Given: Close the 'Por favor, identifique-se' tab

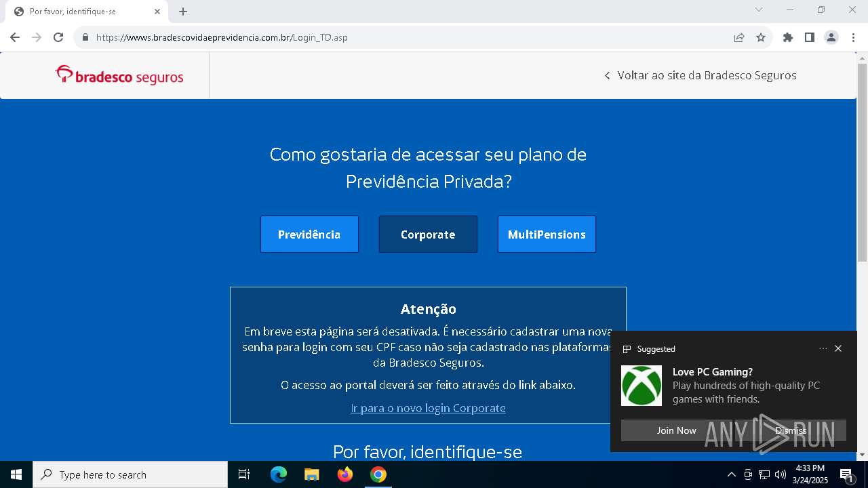Looking at the screenshot, I should 157,12.
